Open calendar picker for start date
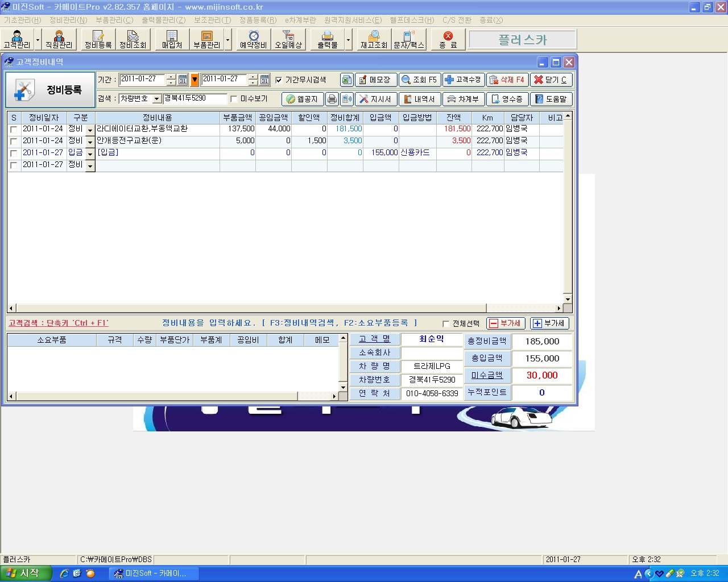Image resolution: width=728 pixels, height=582 pixels. click(x=183, y=80)
